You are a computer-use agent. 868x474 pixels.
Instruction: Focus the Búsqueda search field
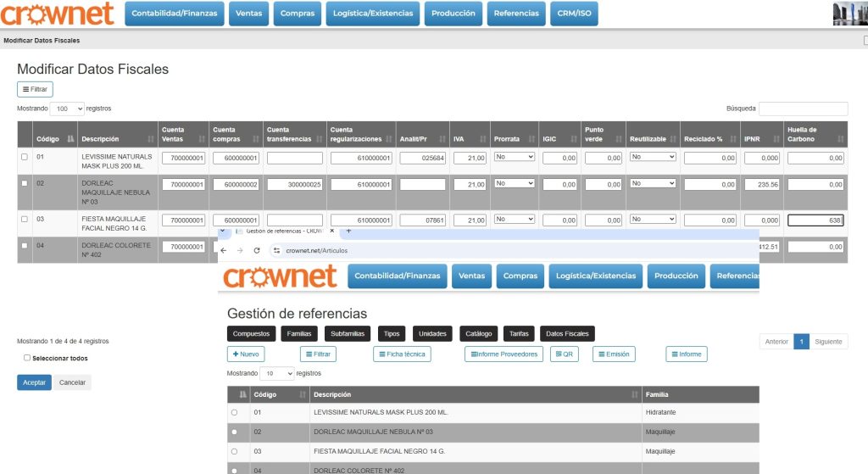pos(803,109)
